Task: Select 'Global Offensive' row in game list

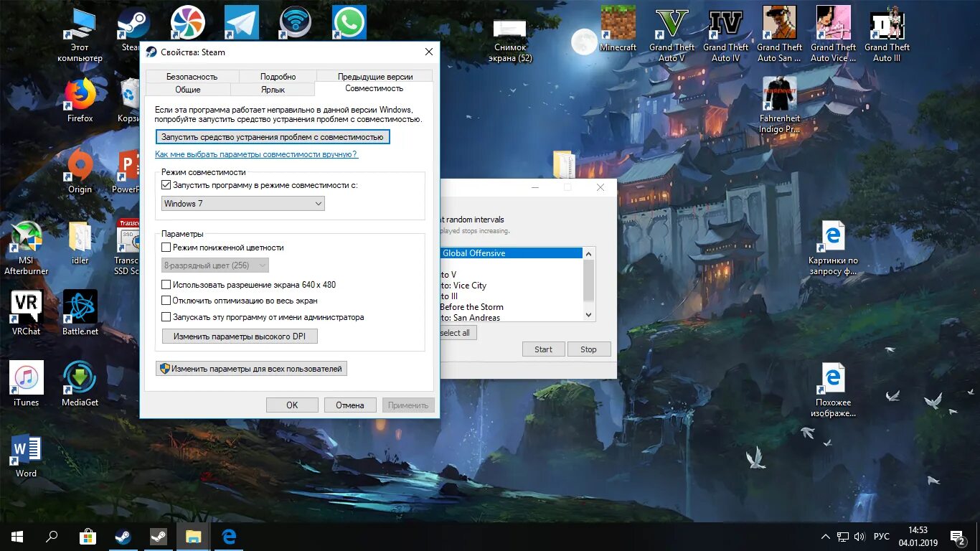Action: click(511, 253)
